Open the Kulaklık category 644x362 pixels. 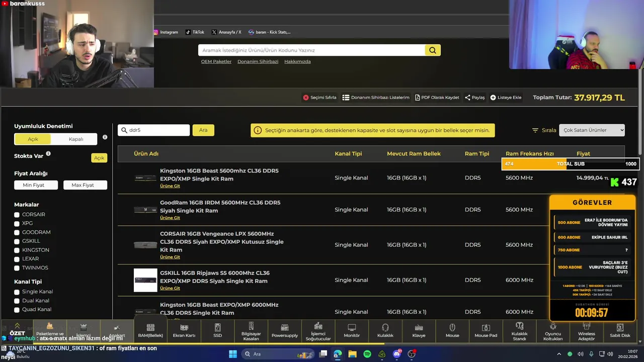tap(385, 331)
